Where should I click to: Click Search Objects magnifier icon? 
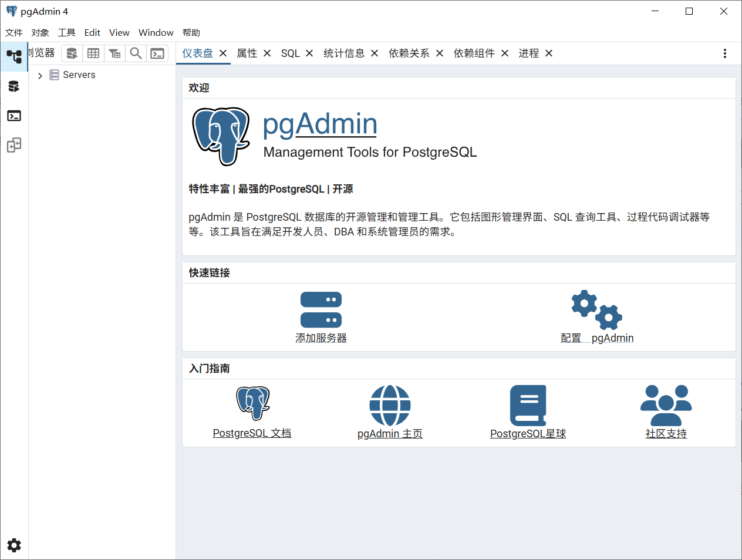pos(136,53)
